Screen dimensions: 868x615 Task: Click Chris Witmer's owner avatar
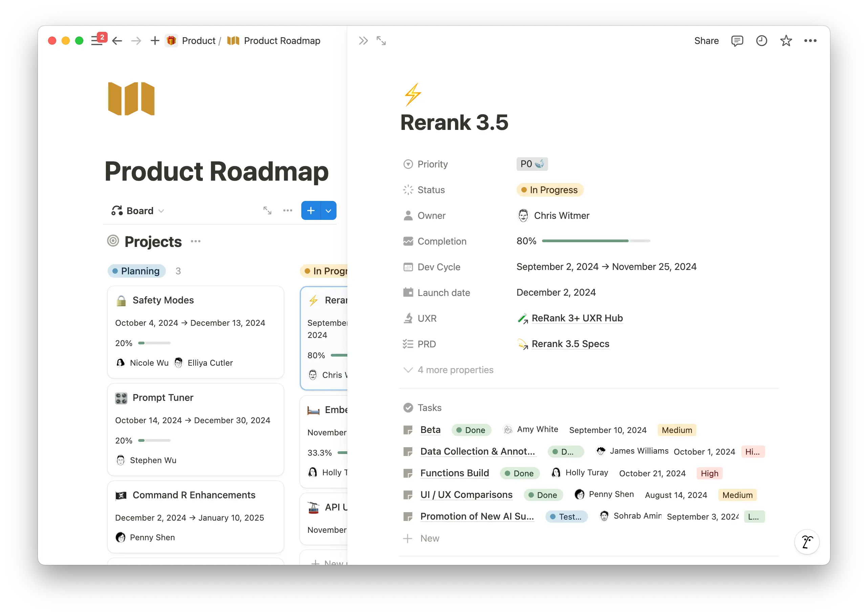coord(524,215)
